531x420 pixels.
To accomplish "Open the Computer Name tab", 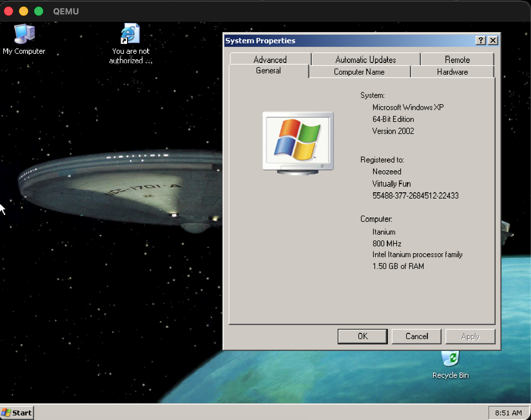I will pyautogui.click(x=359, y=72).
